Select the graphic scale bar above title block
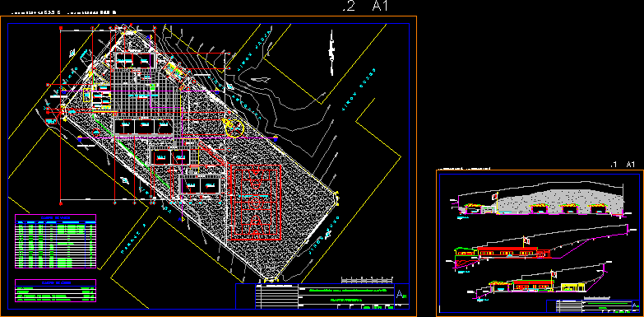The image size is (644, 317). click(367, 281)
